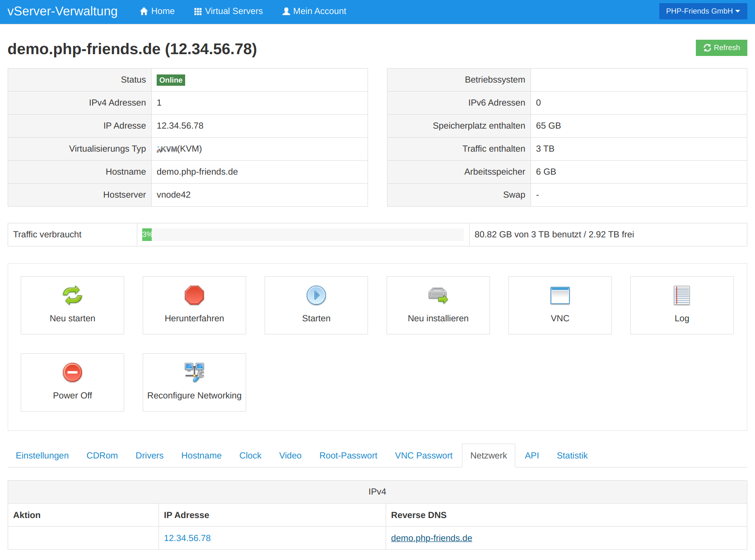Go to Home in the navbar
The width and height of the screenshot is (755, 560).
157,11
